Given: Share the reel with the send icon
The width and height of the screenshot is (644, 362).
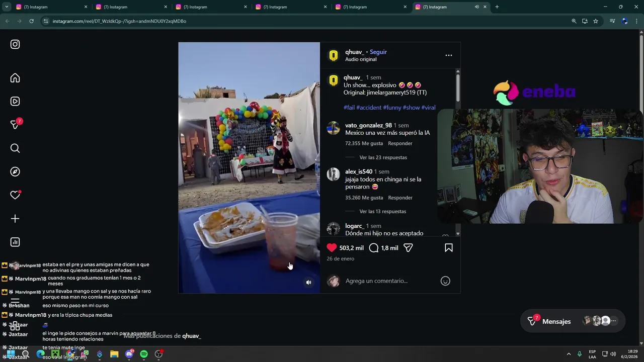Looking at the screenshot, I should pyautogui.click(x=408, y=247).
